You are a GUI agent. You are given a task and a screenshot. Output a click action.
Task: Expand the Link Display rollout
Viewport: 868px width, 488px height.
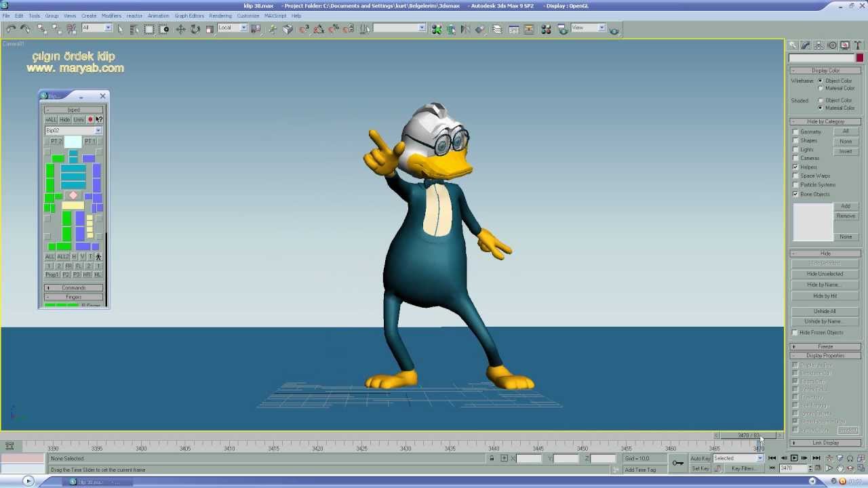point(825,443)
